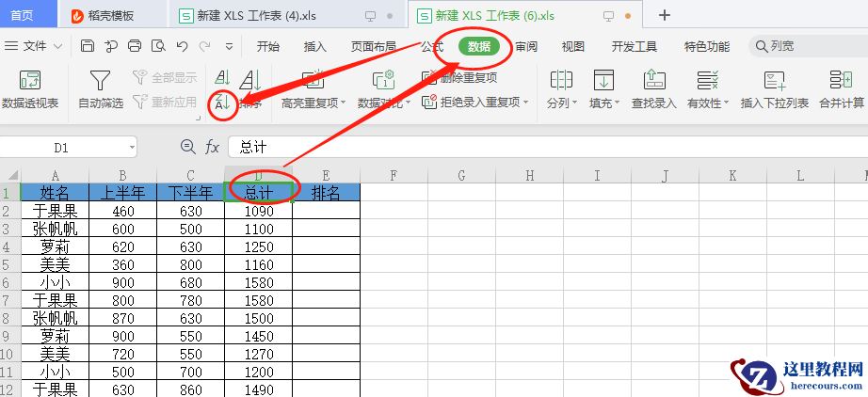Select column A header
This screenshot has width=868, height=397.
coord(55,176)
